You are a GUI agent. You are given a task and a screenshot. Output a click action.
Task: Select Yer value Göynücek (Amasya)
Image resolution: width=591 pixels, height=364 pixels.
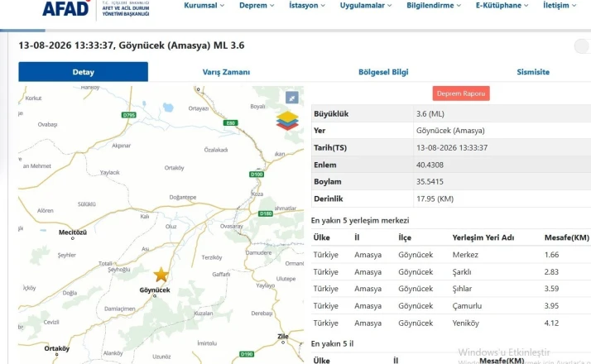click(x=450, y=131)
